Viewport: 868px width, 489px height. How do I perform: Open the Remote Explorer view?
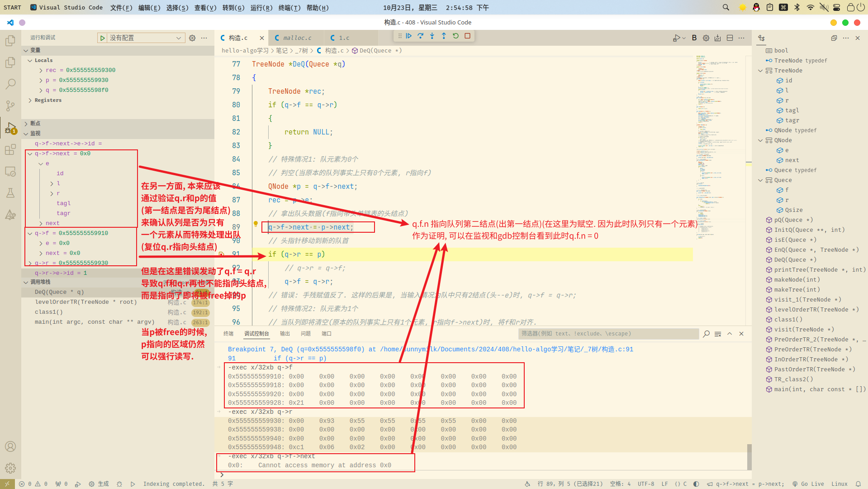tap(10, 171)
